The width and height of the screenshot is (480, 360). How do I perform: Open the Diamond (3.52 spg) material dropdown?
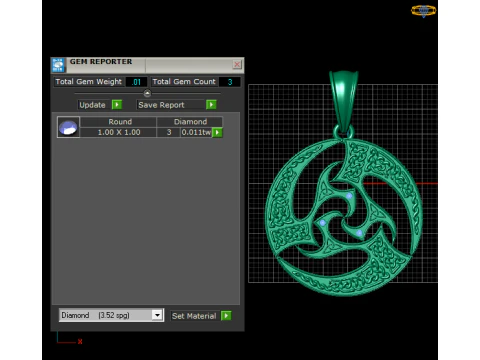(x=157, y=315)
